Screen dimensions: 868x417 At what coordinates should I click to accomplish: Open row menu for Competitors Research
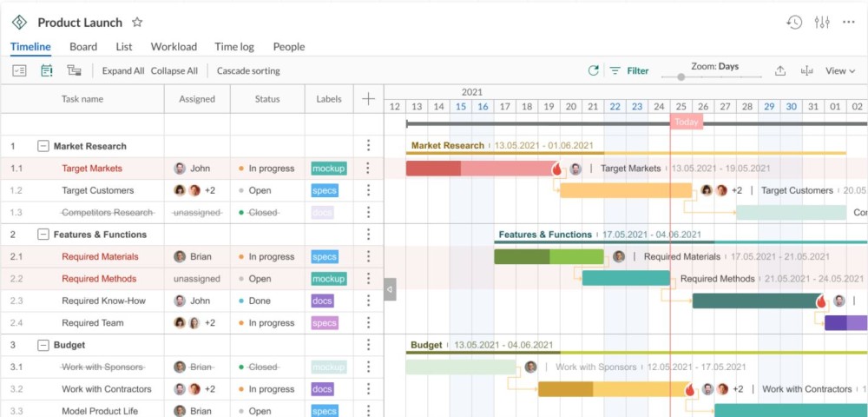pos(368,213)
